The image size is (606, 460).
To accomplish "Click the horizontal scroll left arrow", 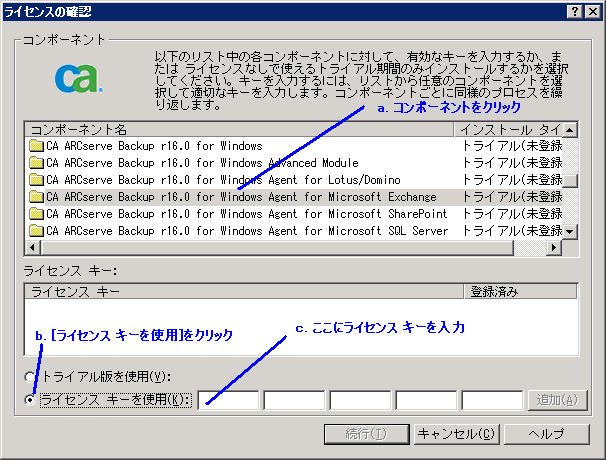I will click(x=32, y=247).
